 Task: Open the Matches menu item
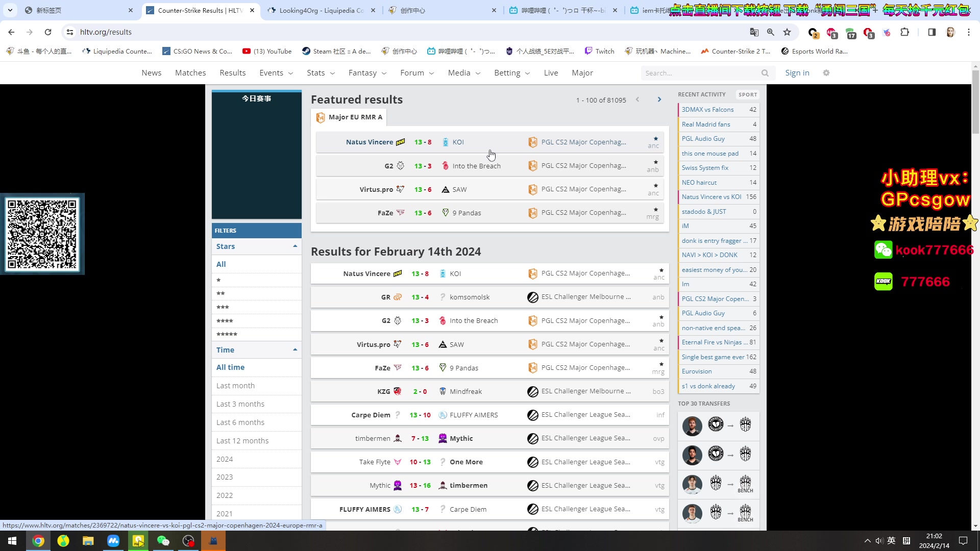[190, 73]
